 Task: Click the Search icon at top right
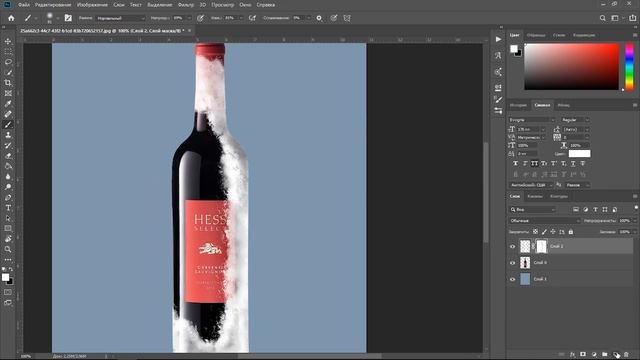602,18
